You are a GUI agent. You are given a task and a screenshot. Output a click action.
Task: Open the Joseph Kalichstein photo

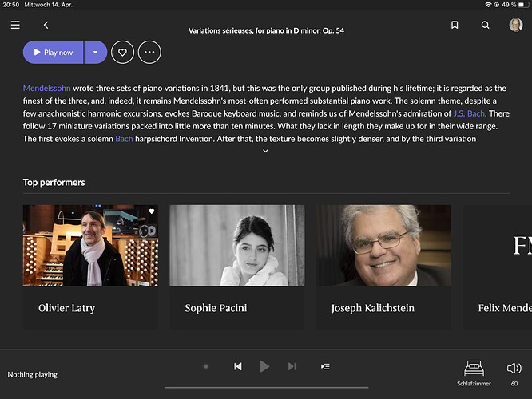[383, 246]
